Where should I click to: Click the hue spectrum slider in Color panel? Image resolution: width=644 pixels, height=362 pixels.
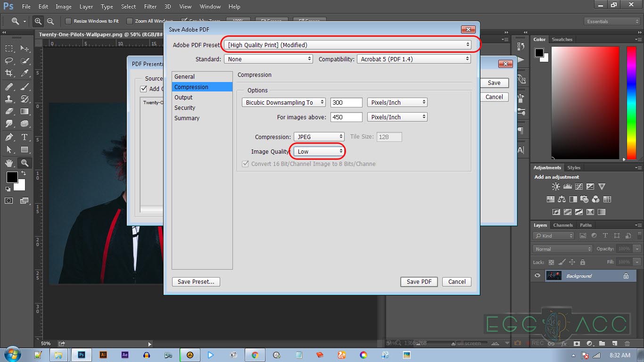631,103
